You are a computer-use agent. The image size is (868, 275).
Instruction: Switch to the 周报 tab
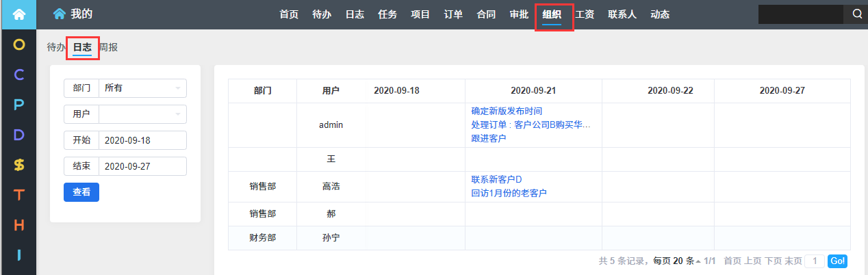(x=108, y=47)
